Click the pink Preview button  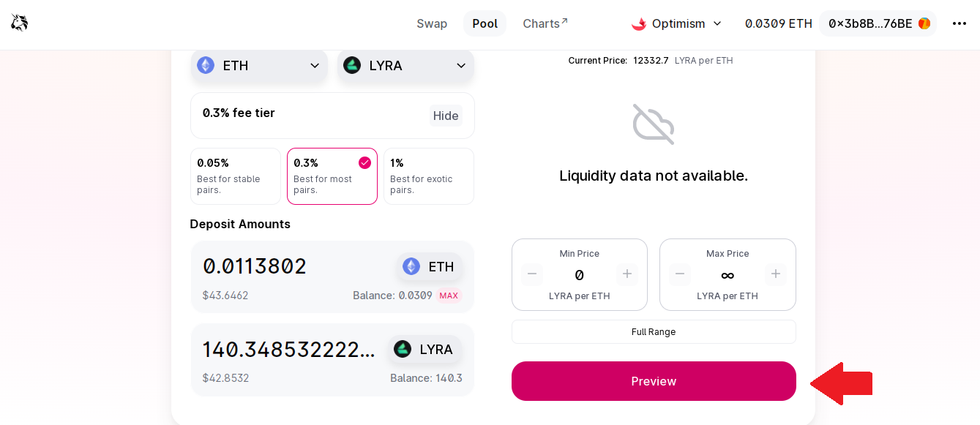point(654,381)
